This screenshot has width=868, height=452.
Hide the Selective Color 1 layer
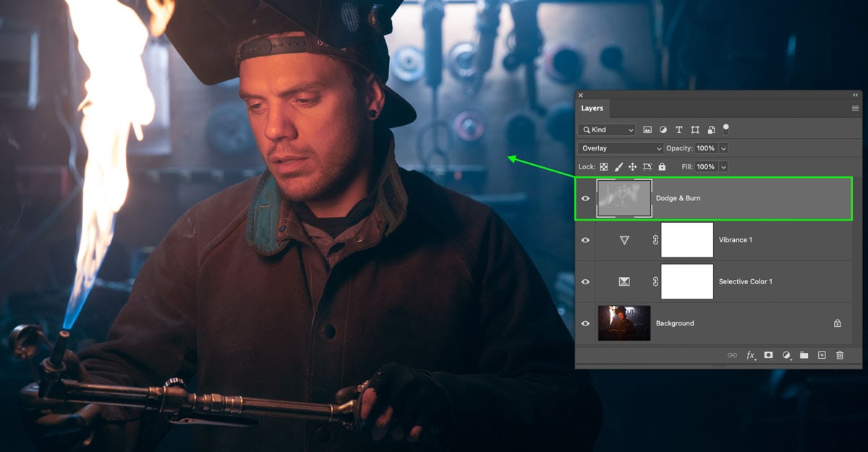coord(586,282)
